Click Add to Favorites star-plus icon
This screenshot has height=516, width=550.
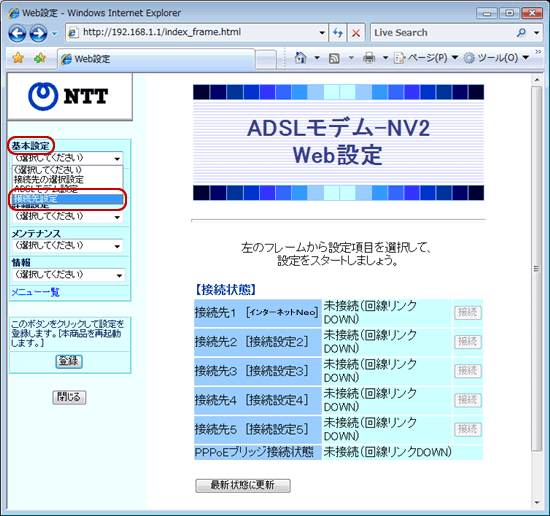[x=40, y=58]
